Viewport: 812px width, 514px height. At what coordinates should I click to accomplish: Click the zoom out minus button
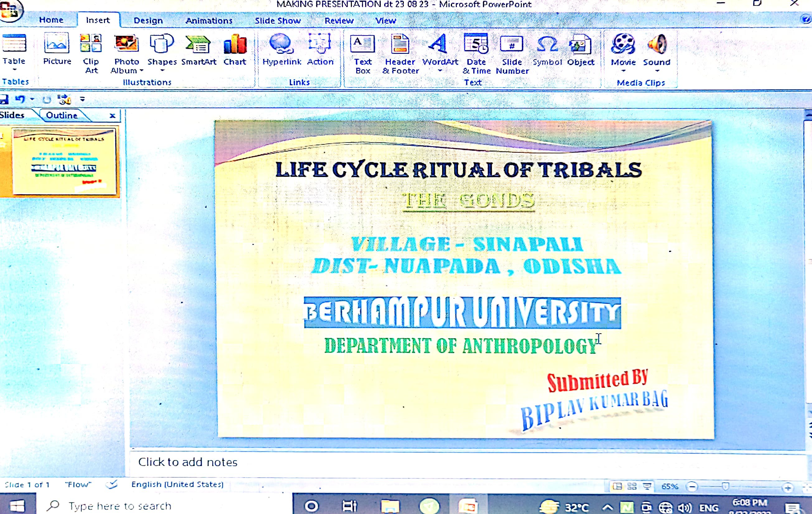692,487
